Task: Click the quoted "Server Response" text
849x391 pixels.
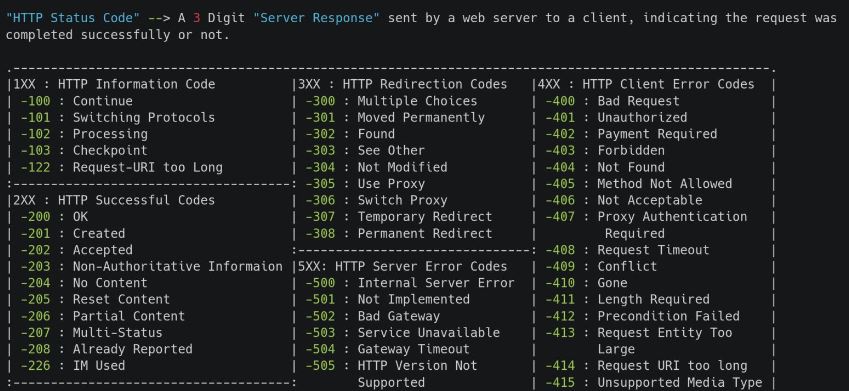Action: pos(317,18)
